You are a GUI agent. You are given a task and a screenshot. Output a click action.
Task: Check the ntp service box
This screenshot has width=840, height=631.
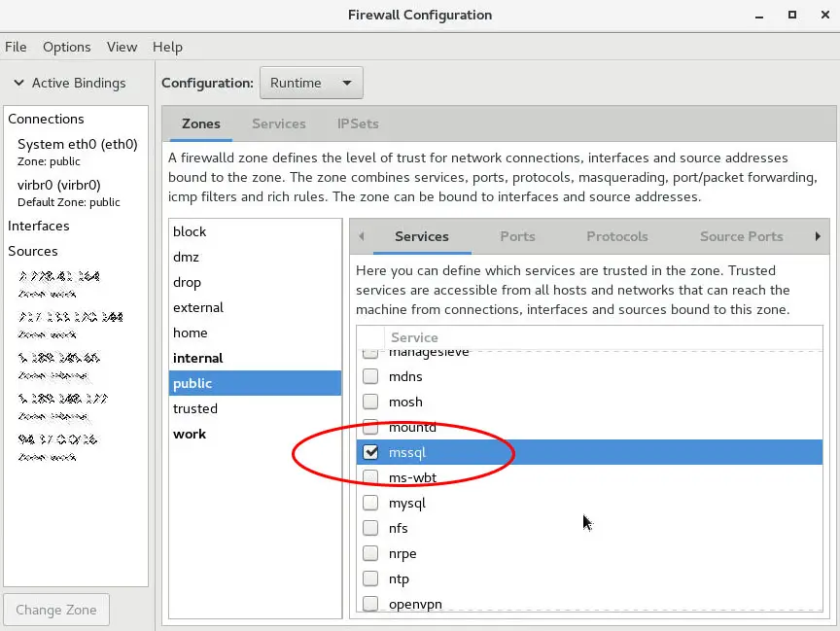pos(370,578)
